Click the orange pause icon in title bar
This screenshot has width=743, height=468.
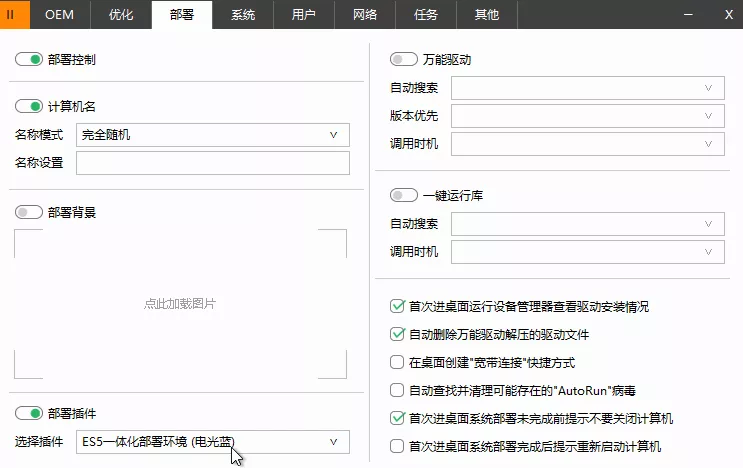point(11,15)
